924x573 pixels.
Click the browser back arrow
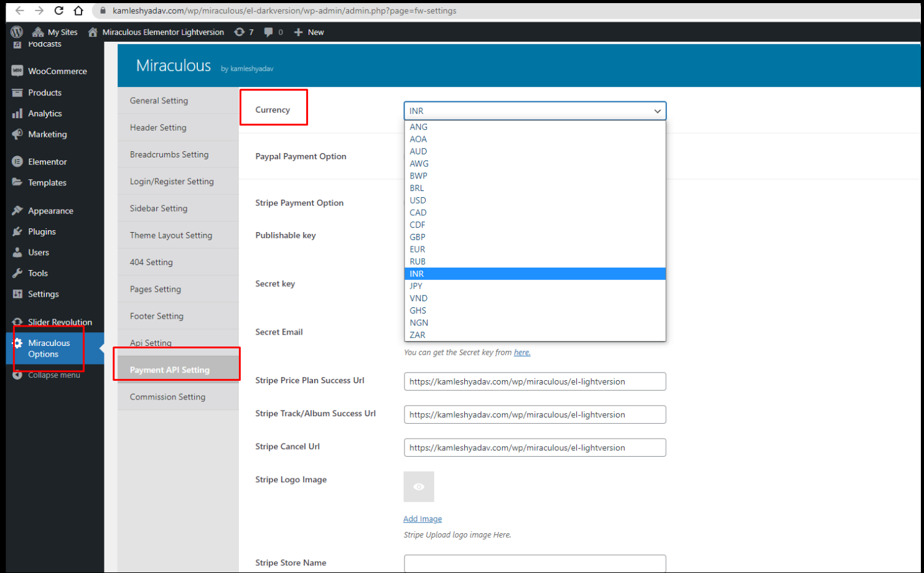tap(19, 11)
